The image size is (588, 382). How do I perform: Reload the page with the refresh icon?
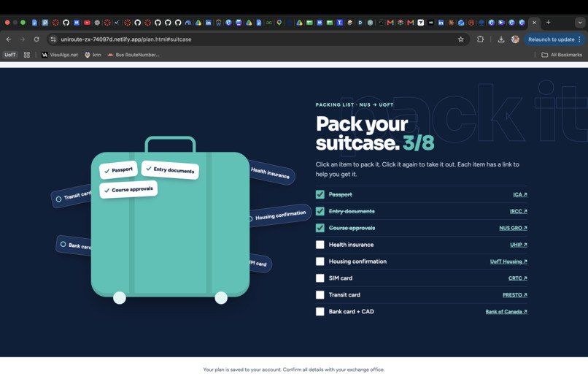click(36, 39)
